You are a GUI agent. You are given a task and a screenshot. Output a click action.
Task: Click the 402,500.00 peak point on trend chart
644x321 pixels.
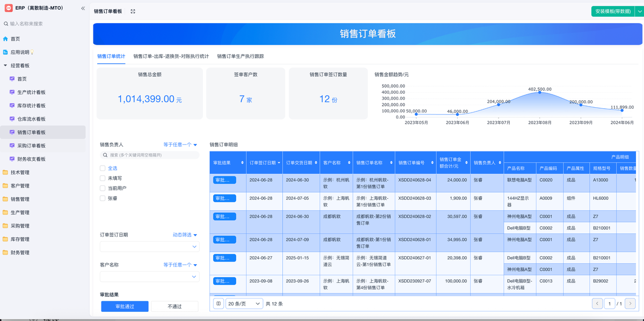[x=539, y=93]
